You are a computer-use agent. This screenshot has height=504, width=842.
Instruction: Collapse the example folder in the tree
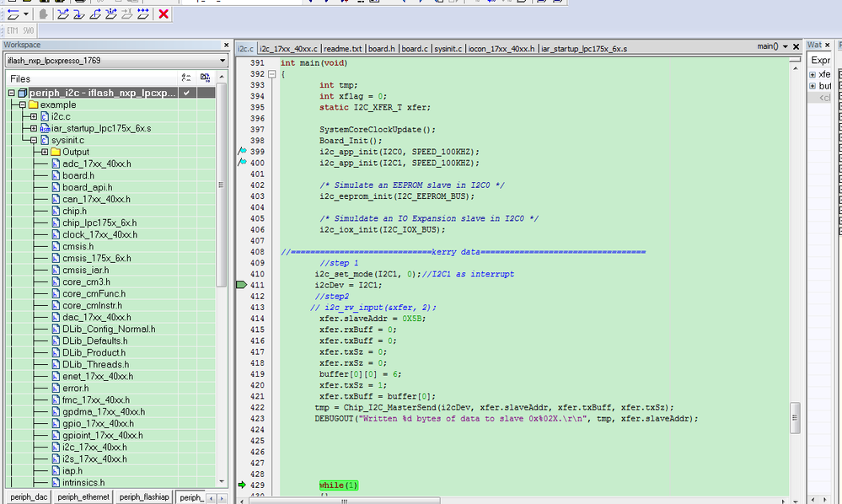(x=23, y=105)
